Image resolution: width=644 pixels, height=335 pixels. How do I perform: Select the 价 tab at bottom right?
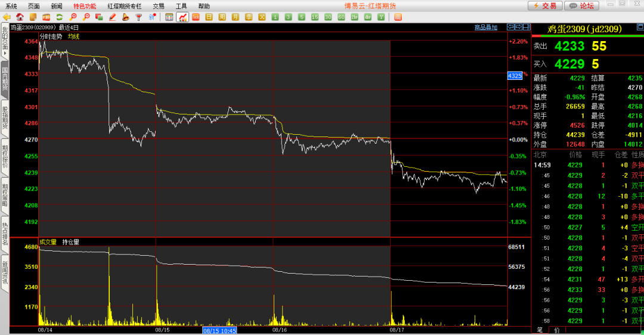click(x=556, y=330)
